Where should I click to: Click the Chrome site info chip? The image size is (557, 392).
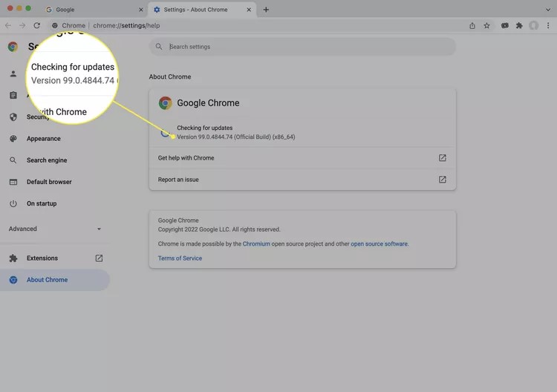68,25
